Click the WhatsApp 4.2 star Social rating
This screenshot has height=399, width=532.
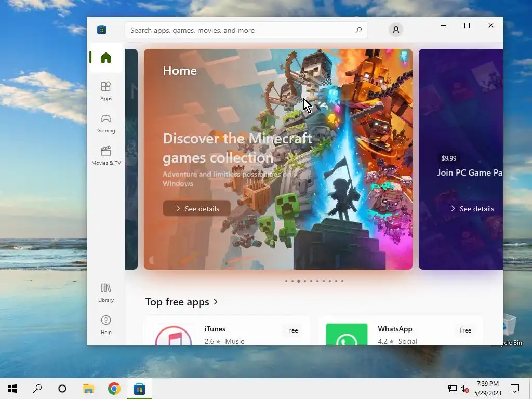pyautogui.click(x=397, y=341)
